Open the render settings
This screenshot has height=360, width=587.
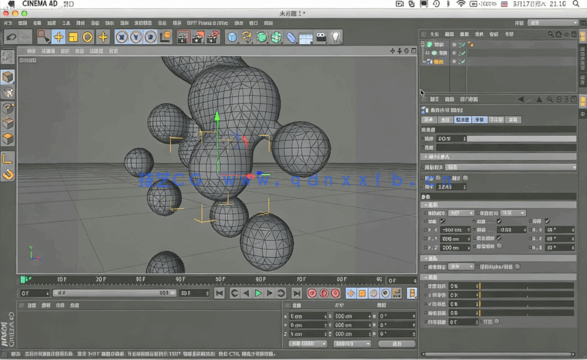pyautogui.click(x=213, y=37)
